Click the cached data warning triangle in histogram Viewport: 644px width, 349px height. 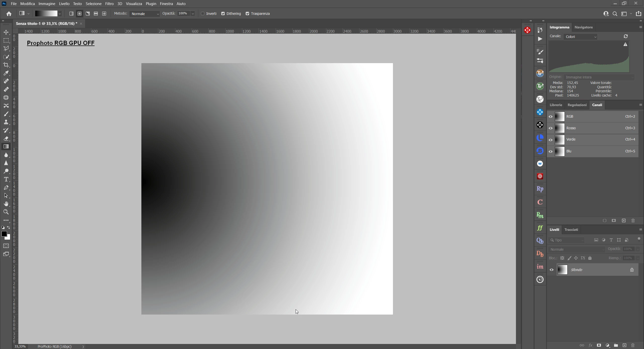pos(625,45)
